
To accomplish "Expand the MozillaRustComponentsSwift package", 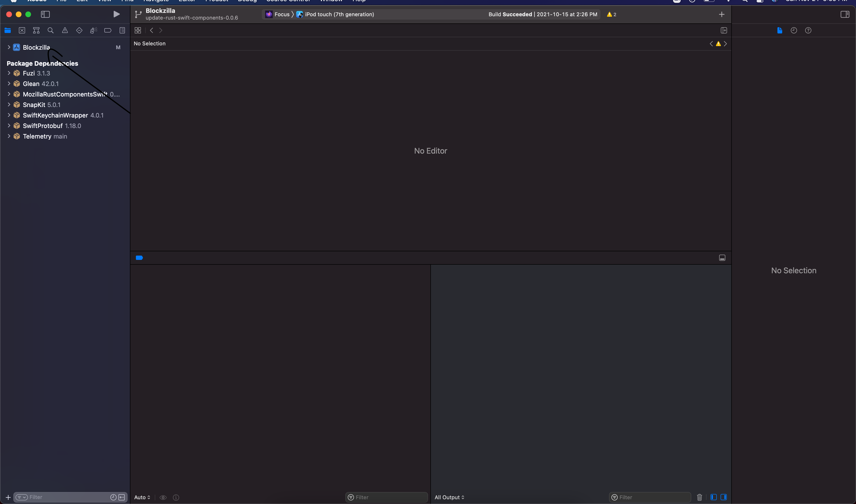I will pos(9,94).
